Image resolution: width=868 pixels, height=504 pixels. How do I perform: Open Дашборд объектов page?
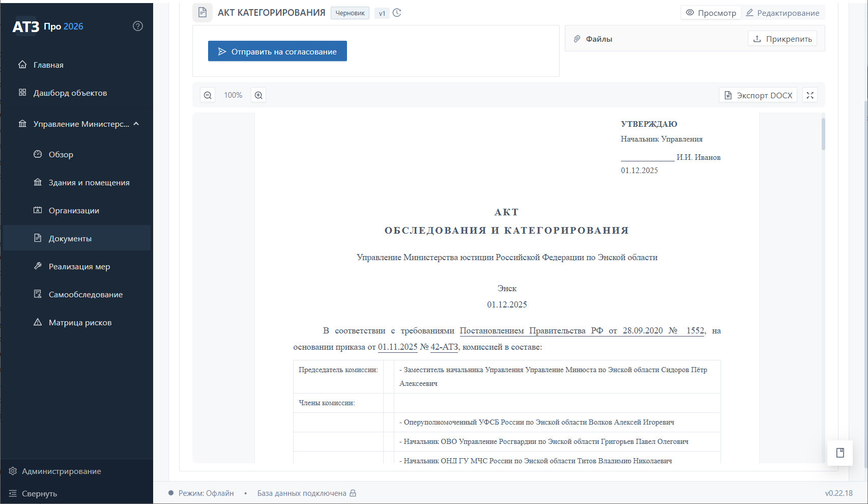[x=77, y=93]
